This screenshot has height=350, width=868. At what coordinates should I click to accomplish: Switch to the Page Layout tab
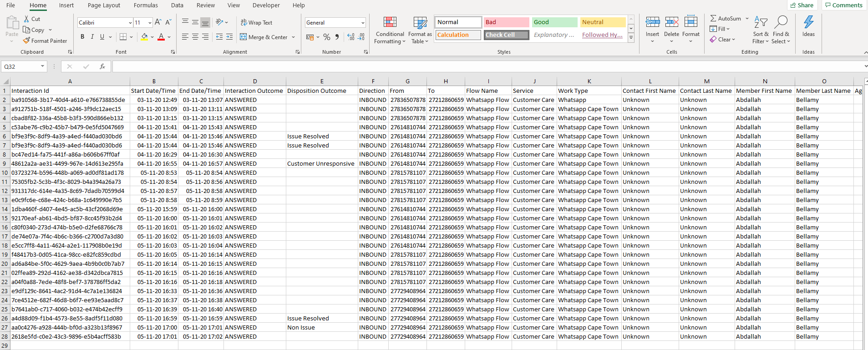coord(104,5)
